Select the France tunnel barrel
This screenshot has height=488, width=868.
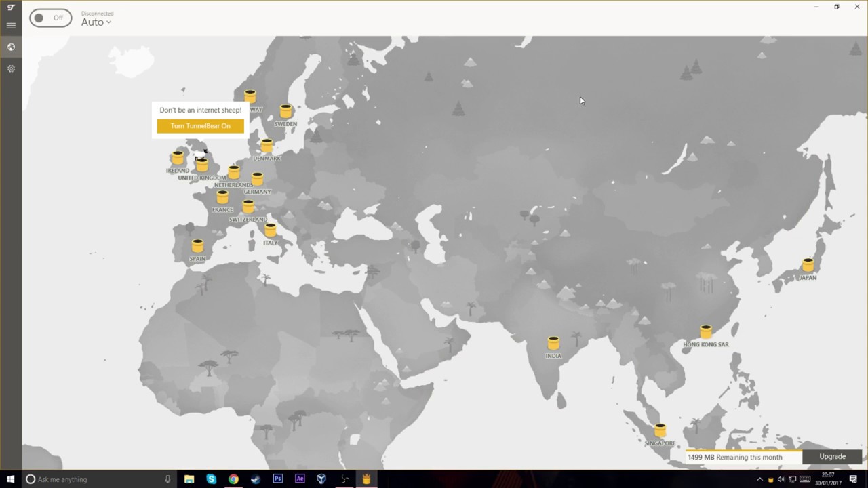[222, 197]
